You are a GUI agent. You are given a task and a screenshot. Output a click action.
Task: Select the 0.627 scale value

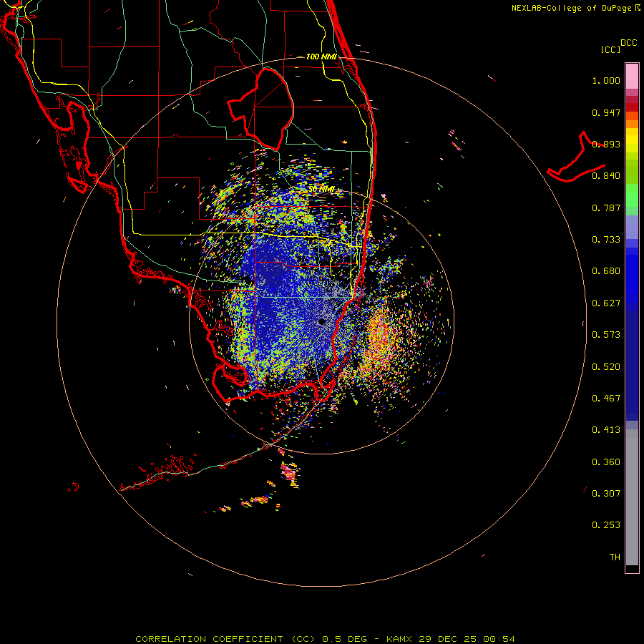[606, 303]
